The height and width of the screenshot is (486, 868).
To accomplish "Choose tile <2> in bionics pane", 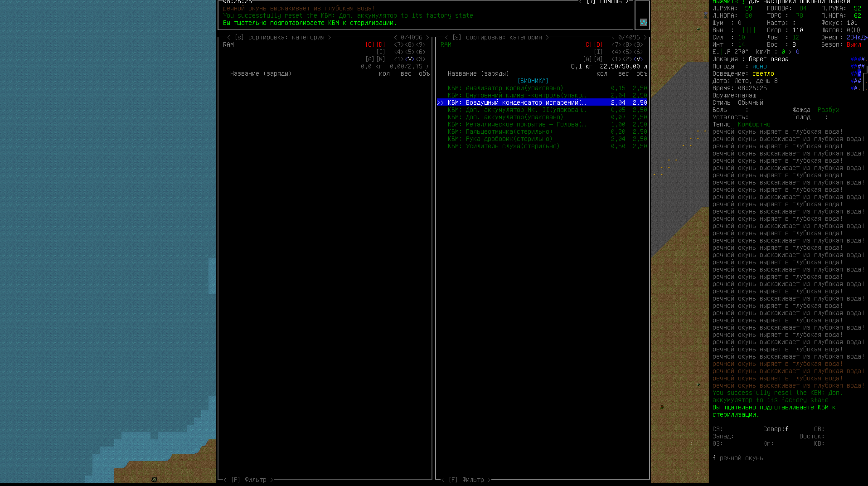I will (627, 59).
